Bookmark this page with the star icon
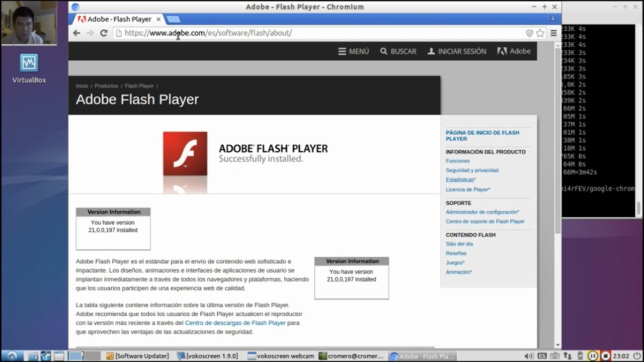 pyautogui.click(x=540, y=33)
